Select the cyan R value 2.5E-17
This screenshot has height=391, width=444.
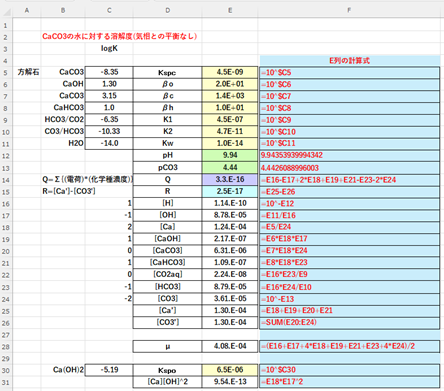[230, 192]
